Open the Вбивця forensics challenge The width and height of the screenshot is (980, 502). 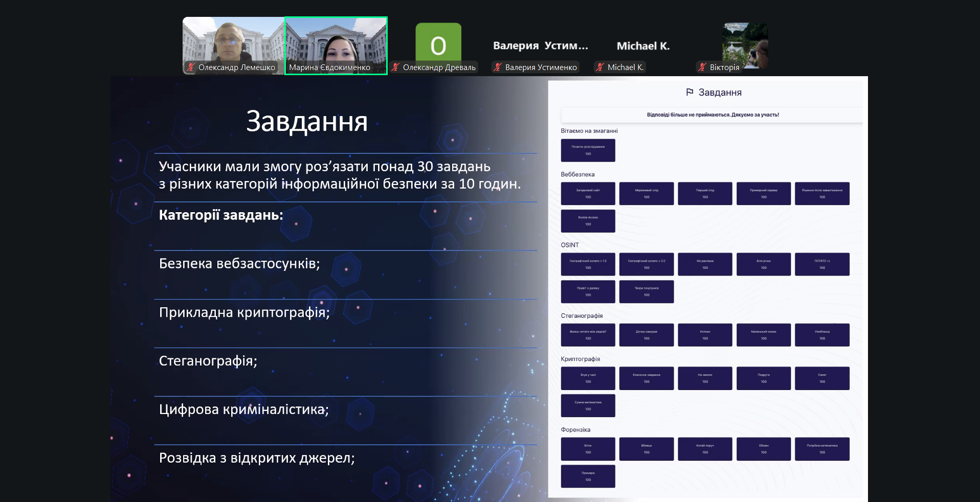(647, 449)
